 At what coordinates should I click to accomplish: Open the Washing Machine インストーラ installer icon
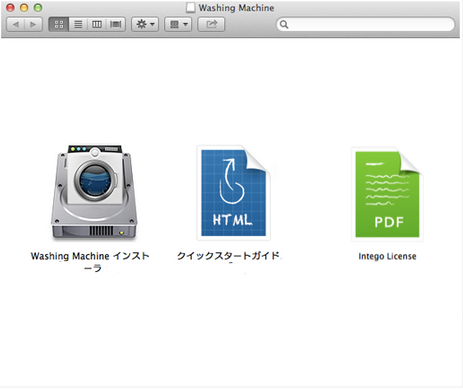pyautogui.click(x=94, y=192)
